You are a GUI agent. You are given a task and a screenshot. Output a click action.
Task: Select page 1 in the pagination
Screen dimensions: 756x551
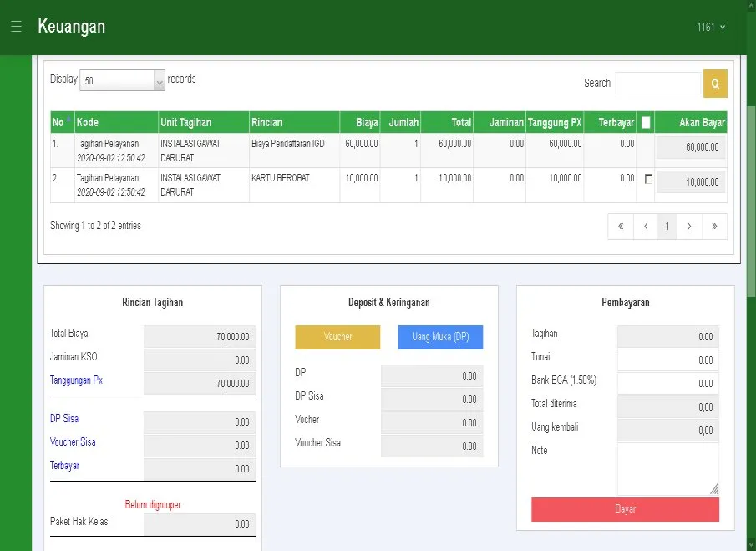click(x=667, y=227)
